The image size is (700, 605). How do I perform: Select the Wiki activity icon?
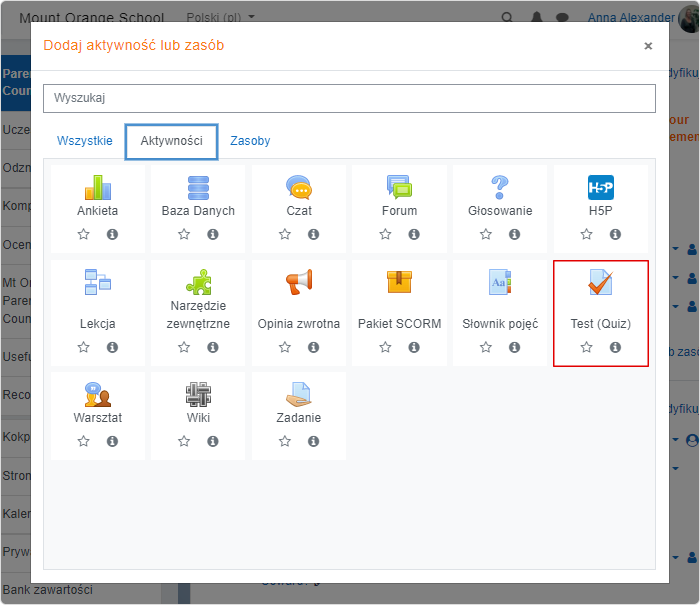(x=198, y=395)
